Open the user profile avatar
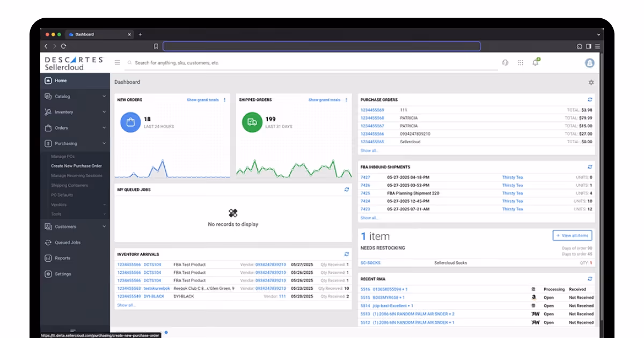This screenshot has width=644, height=338. (589, 63)
